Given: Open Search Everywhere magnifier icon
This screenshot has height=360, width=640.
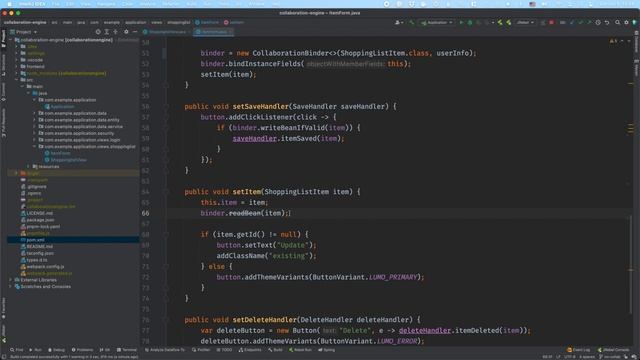Looking at the screenshot, I should pos(618,22).
